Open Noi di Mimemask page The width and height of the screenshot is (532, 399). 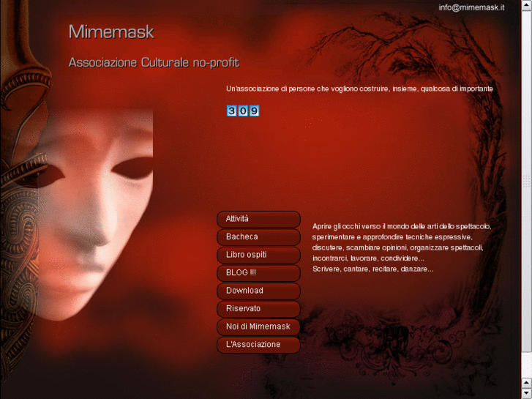coord(258,327)
